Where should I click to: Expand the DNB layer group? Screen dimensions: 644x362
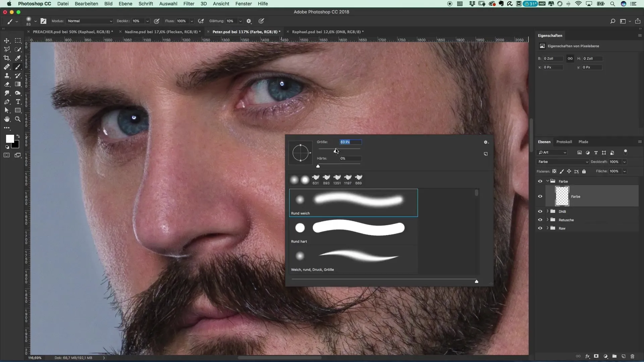[x=547, y=212]
